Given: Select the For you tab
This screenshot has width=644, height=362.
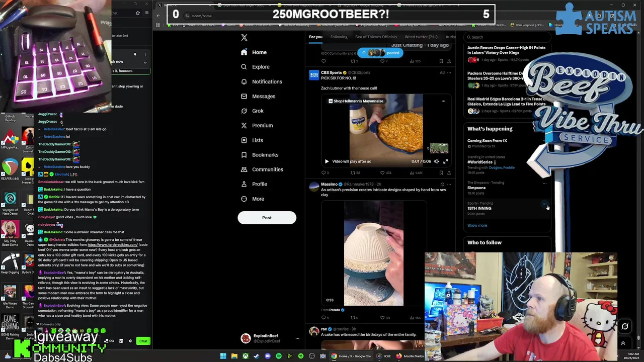Looking at the screenshot, I should coord(315,37).
